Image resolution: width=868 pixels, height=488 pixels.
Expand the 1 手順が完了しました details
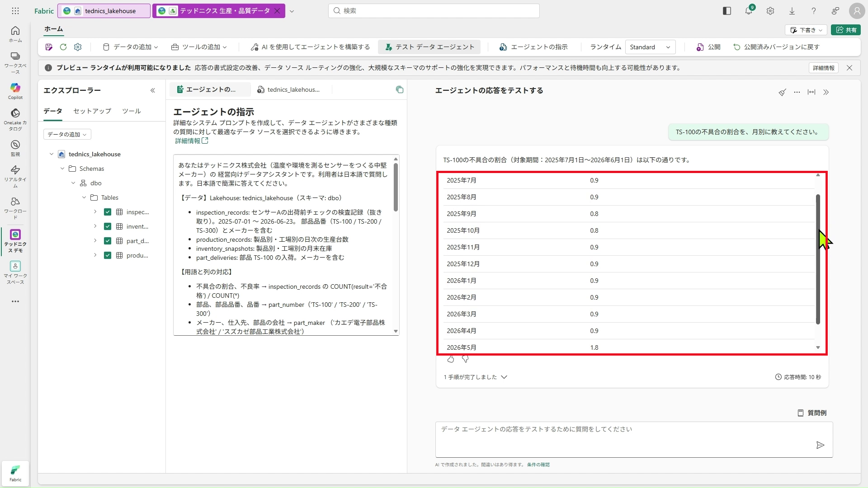[476, 377]
